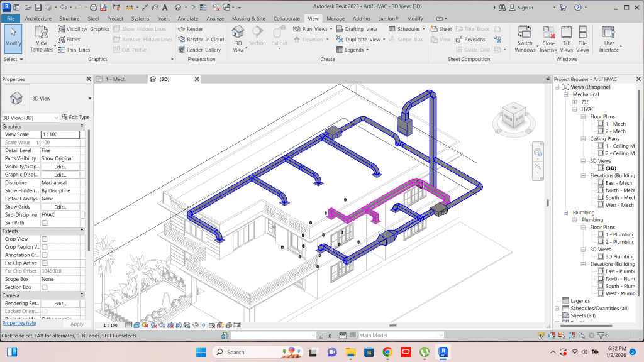Screen dimensions: 644x362
Task: Switch to the Architecture ribbon tab
Action: tap(38, 18)
